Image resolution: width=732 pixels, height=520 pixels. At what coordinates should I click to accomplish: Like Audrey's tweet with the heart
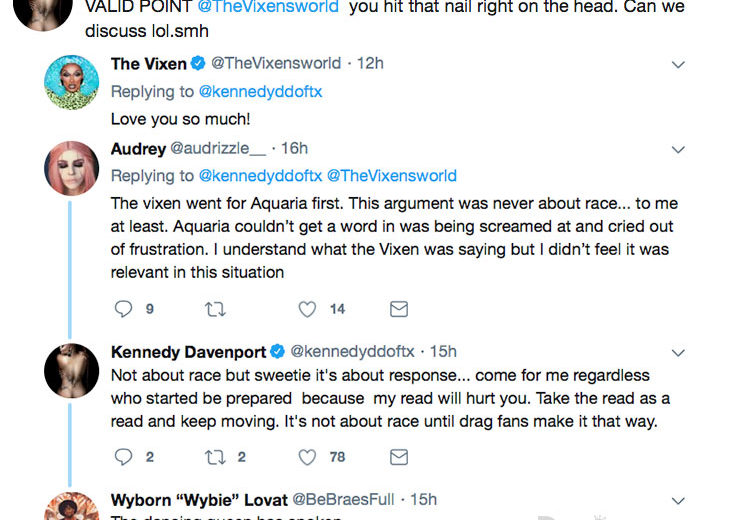click(308, 309)
